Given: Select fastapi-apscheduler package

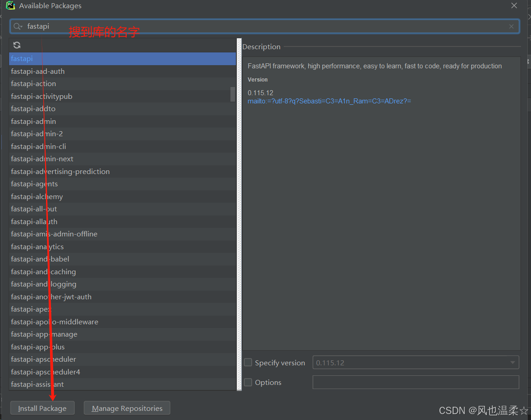Looking at the screenshot, I should [123, 359].
